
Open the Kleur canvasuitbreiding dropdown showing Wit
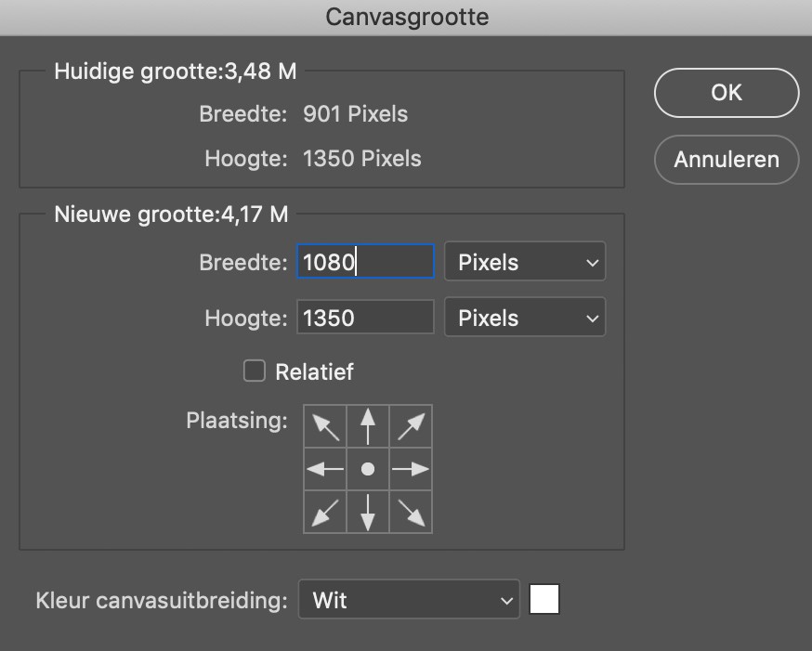[409, 600]
